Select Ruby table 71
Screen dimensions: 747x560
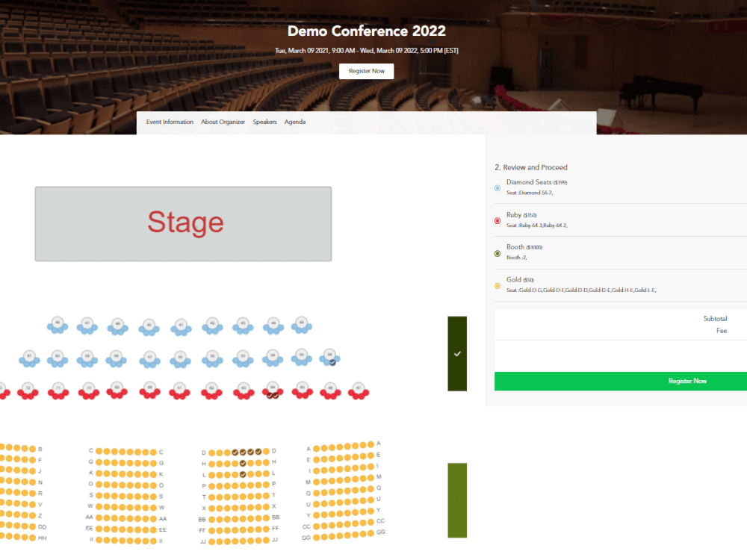pyautogui.click(x=58, y=391)
